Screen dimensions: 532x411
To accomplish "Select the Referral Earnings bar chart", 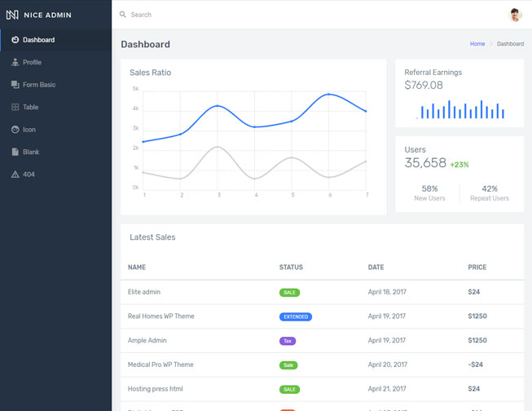I will [459, 109].
